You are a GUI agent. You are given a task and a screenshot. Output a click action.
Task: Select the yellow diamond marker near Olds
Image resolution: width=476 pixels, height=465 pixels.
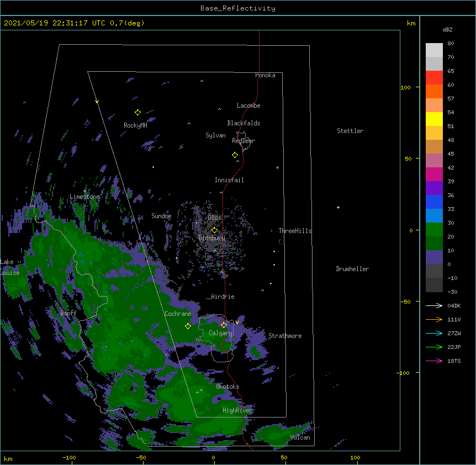pyautogui.click(x=214, y=230)
